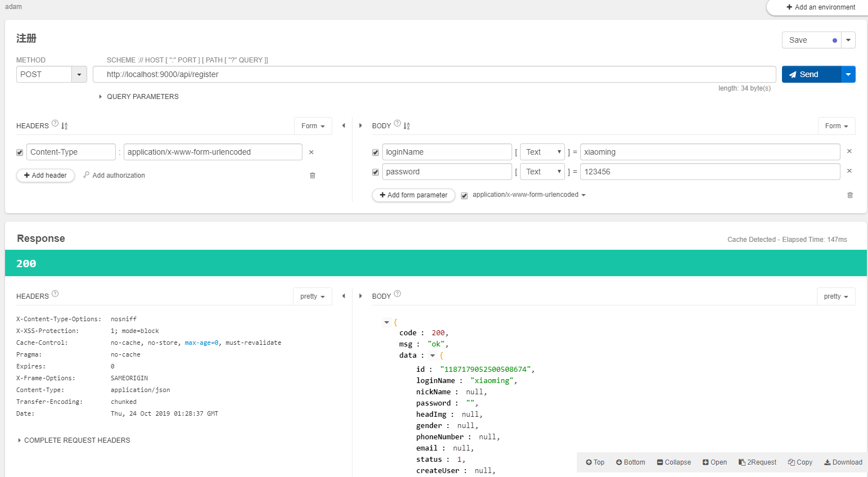Click the loginName parameter name field

[x=447, y=152]
